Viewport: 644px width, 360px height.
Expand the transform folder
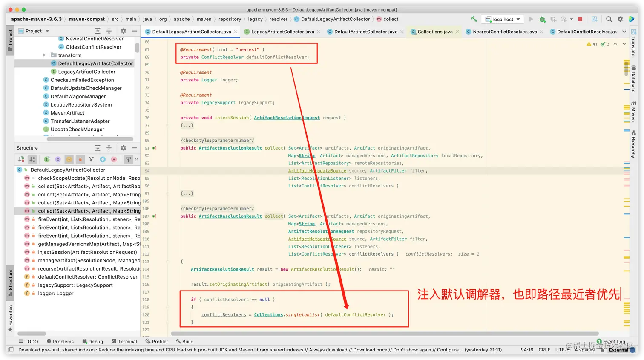pos(44,55)
